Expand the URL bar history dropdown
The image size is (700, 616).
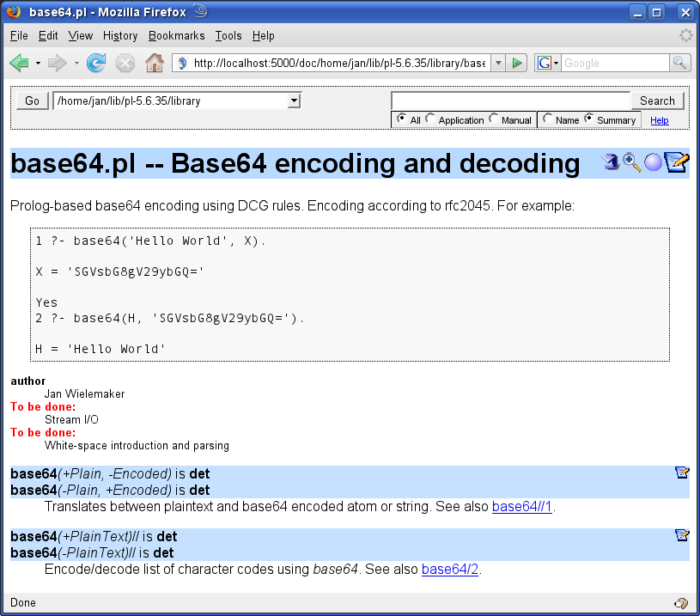tap(498, 63)
